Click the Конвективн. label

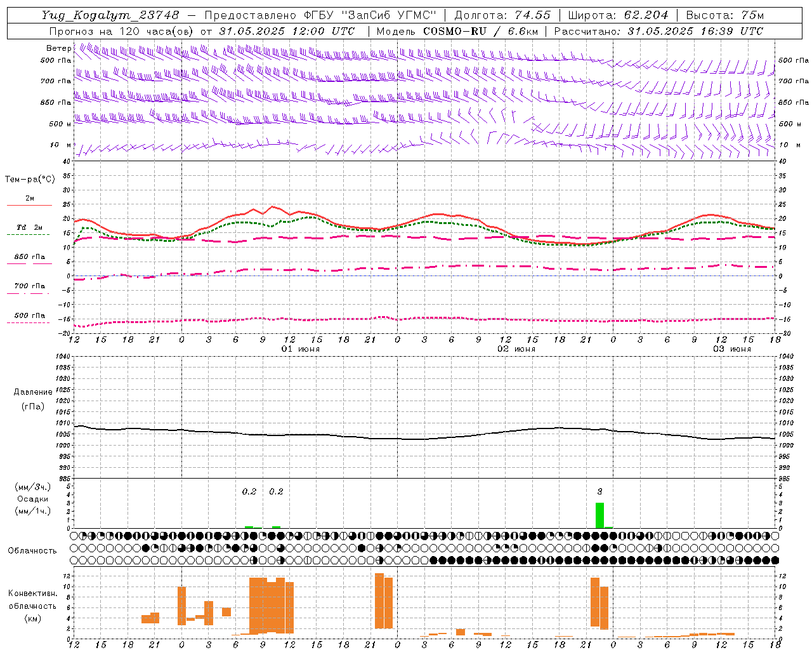33,594
